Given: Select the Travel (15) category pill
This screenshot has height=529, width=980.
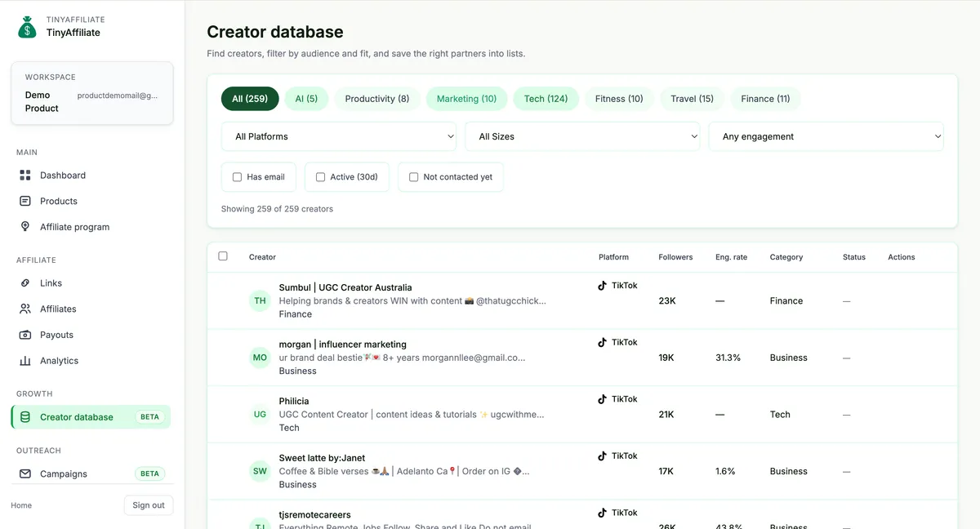Looking at the screenshot, I should 693,99.
